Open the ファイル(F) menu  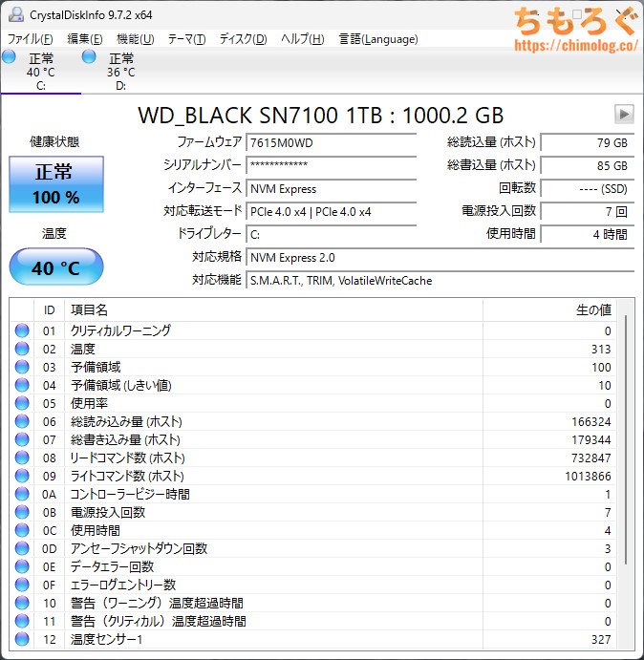(x=31, y=39)
